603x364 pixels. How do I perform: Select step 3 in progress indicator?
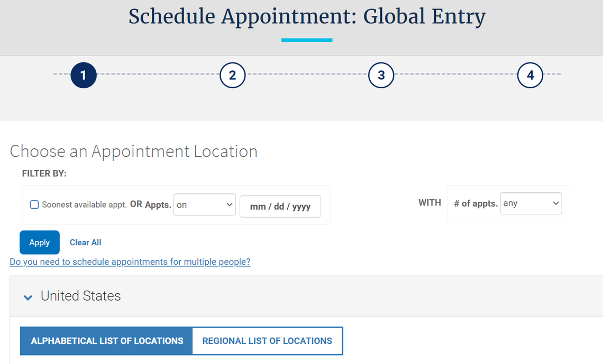point(381,76)
